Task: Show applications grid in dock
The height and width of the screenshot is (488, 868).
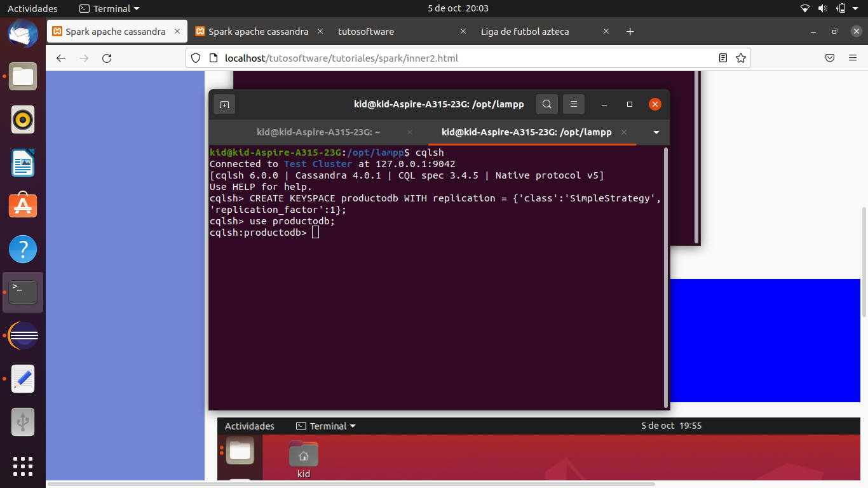Action: coord(23,466)
